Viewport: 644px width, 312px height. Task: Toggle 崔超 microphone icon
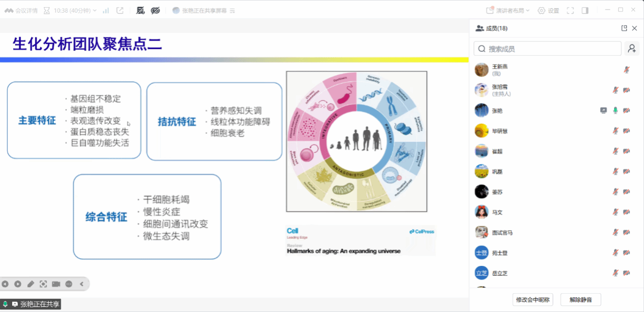pyautogui.click(x=616, y=151)
